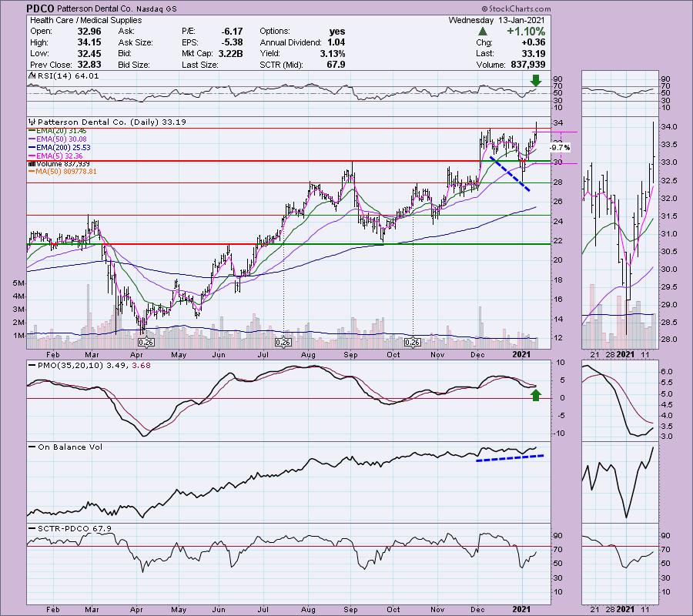693x616 pixels.
Task: Click the SCTR-PDCO 67.9 panel label
Action: click(74, 528)
